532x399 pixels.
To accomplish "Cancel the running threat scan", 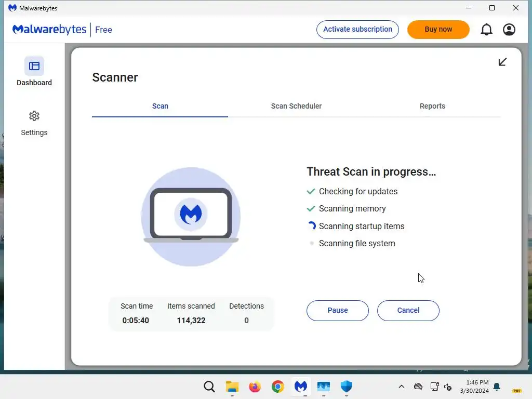I will (408, 311).
